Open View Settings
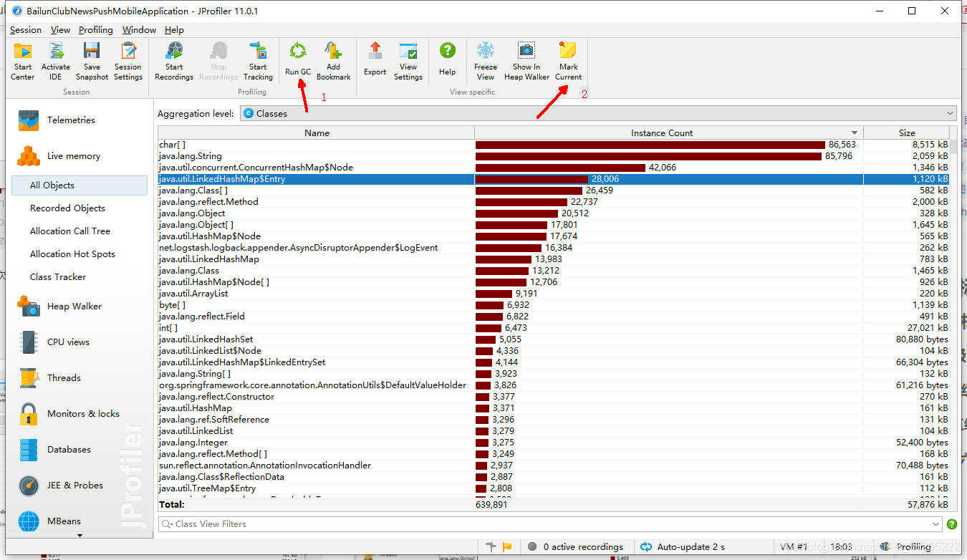Image resolution: width=967 pixels, height=560 pixels. (x=408, y=61)
